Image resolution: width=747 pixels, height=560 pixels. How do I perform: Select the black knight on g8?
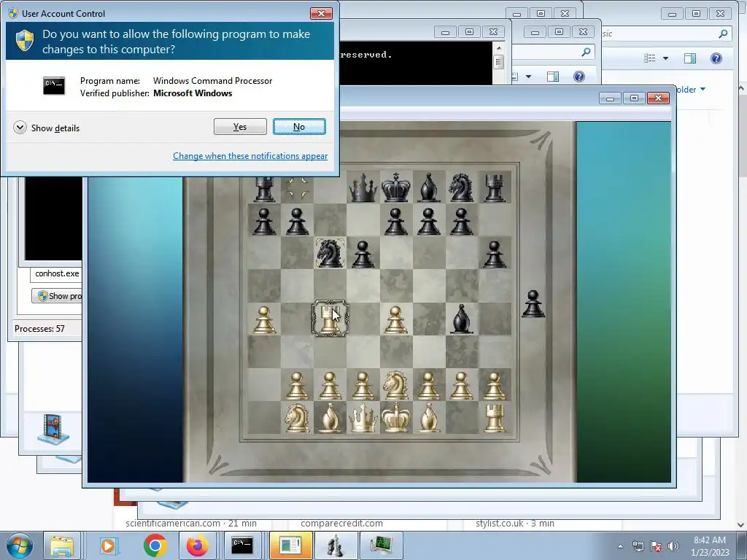point(461,187)
